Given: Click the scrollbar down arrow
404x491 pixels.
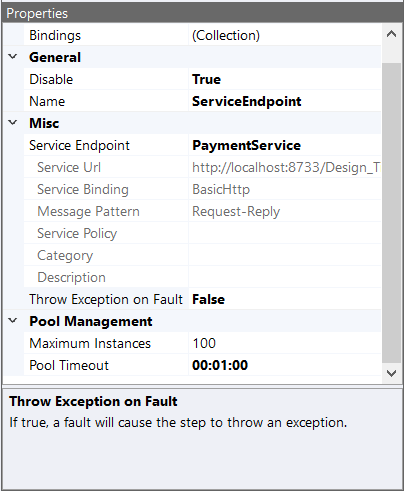Looking at the screenshot, I should (391, 373).
